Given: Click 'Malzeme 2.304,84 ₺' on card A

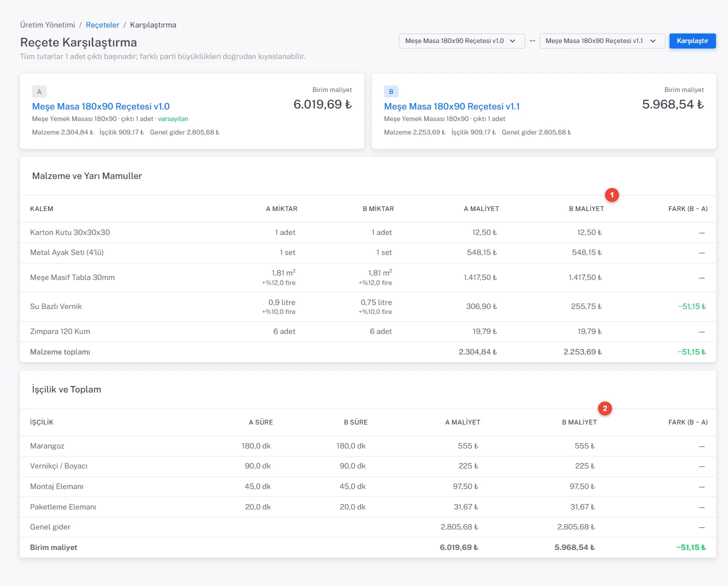Looking at the screenshot, I should point(62,132).
